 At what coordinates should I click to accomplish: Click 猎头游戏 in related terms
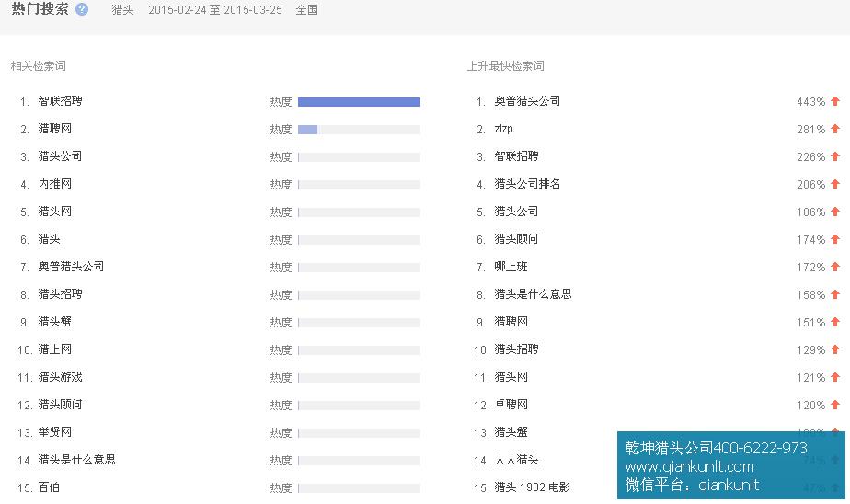pyautogui.click(x=60, y=377)
